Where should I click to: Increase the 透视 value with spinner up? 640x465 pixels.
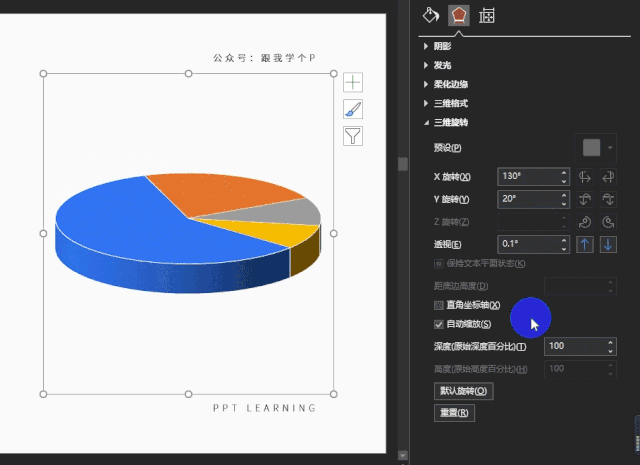[x=564, y=240]
